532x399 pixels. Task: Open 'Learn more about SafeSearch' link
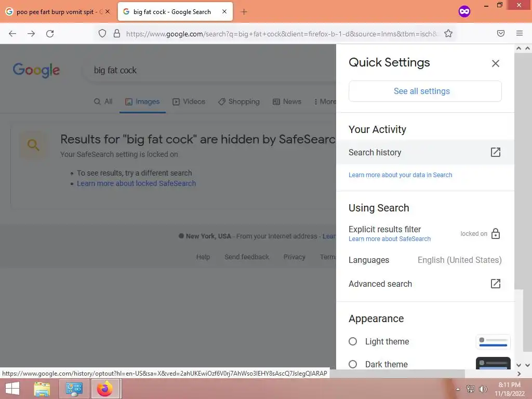390,239
